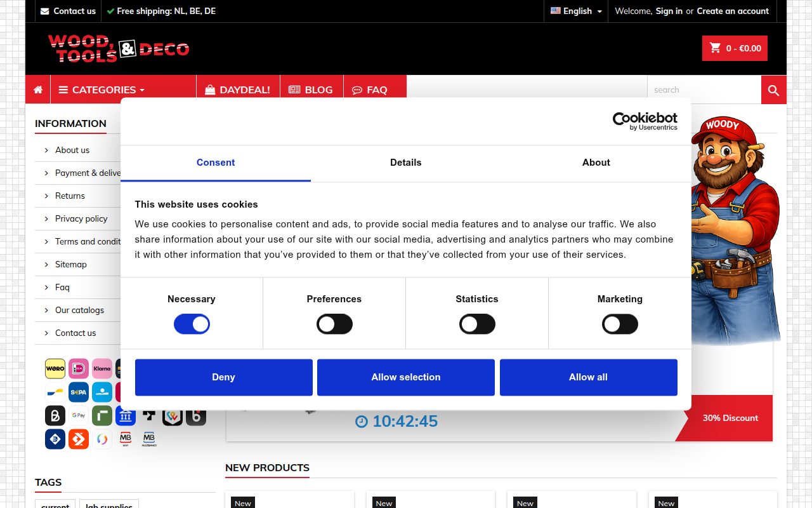Click the Klarna payment icon
The image size is (812, 508).
tap(102, 369)
